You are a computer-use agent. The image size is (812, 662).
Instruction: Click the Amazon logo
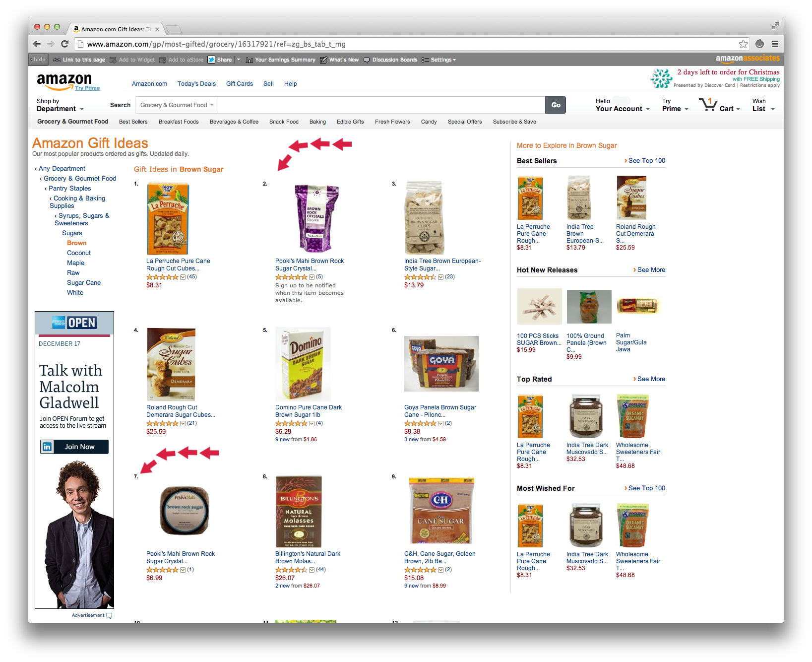click(x=64, y=81)
